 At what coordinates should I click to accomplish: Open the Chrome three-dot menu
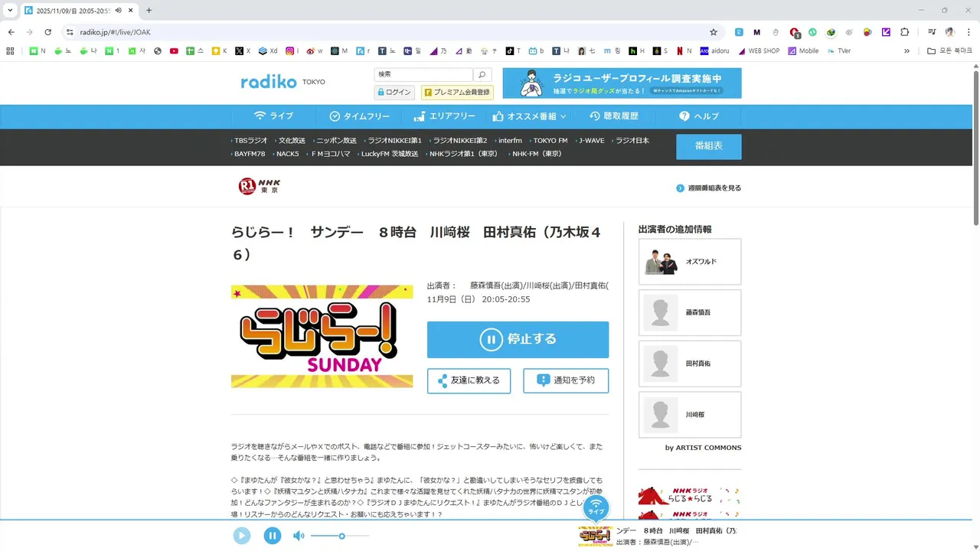pos(967,32)
